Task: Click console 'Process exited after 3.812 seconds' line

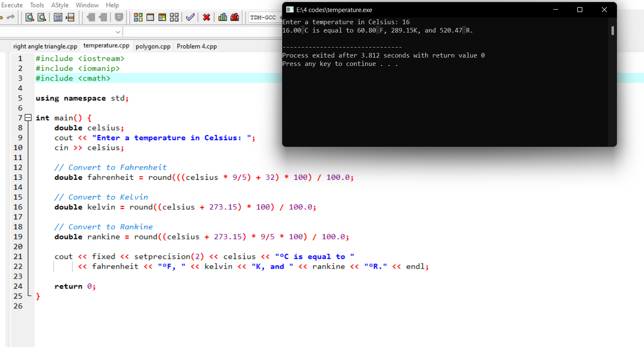Action: point(383,55)
